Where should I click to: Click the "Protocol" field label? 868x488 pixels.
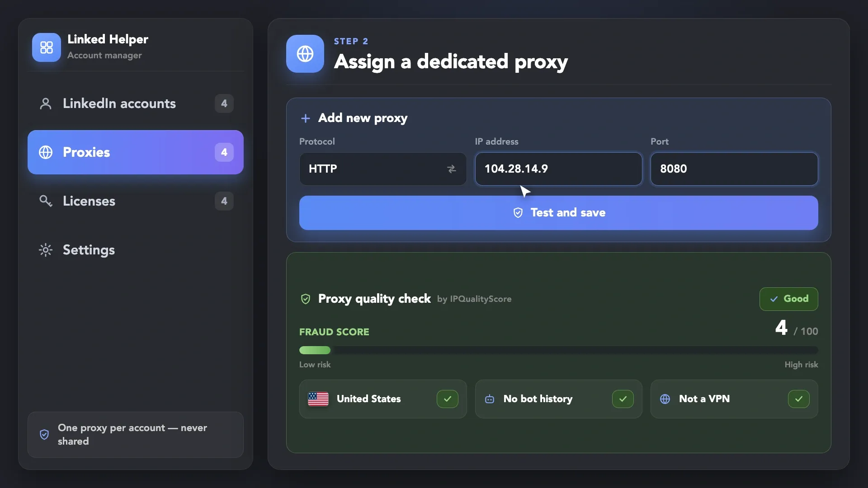[x=317, y=141]
